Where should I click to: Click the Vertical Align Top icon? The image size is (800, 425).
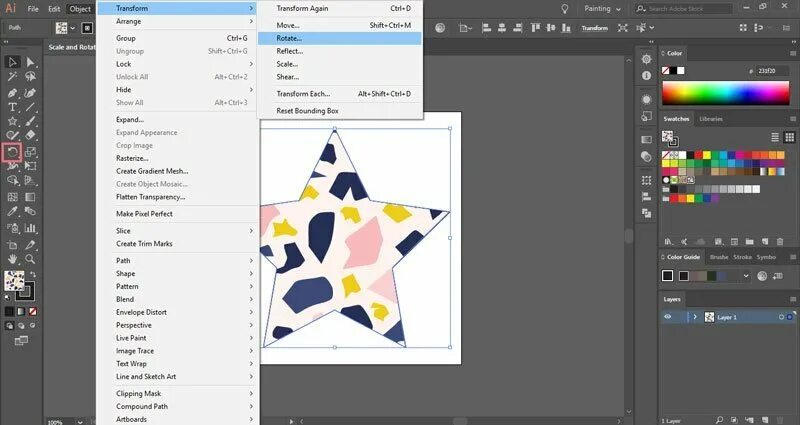coord(535,28)
